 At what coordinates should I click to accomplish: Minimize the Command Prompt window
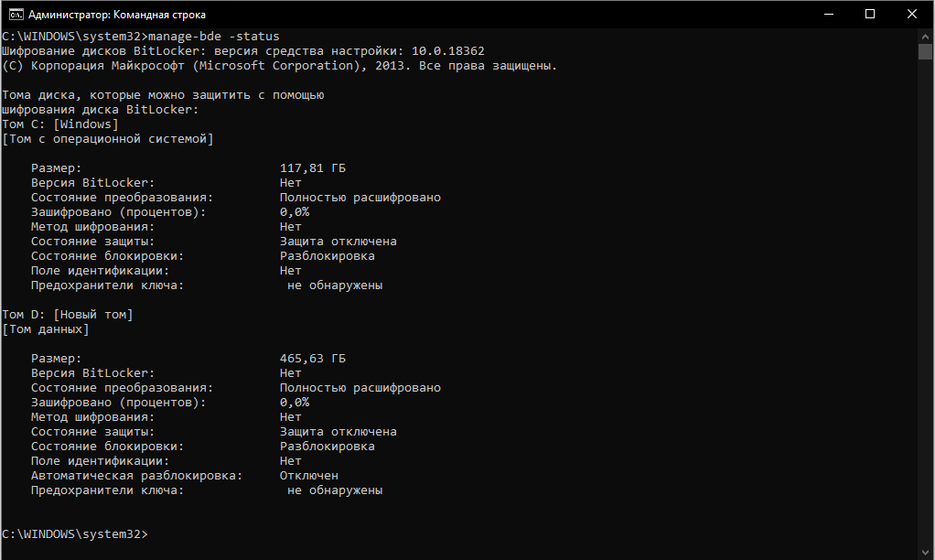pos(827,14)
